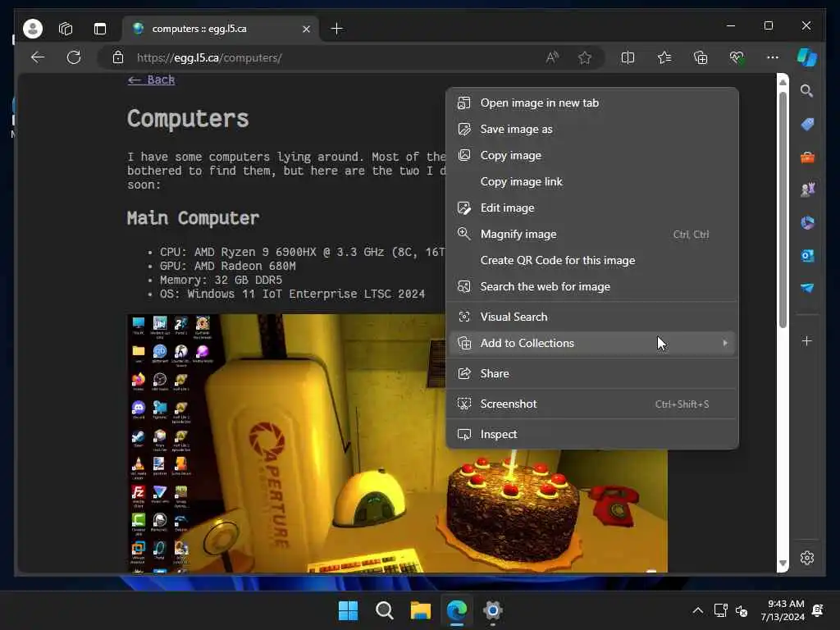Image resolution: width=840 pixels, height=630 pixels.
Task: Customize sidebar with plus icon
Action: tap(807, 341)
